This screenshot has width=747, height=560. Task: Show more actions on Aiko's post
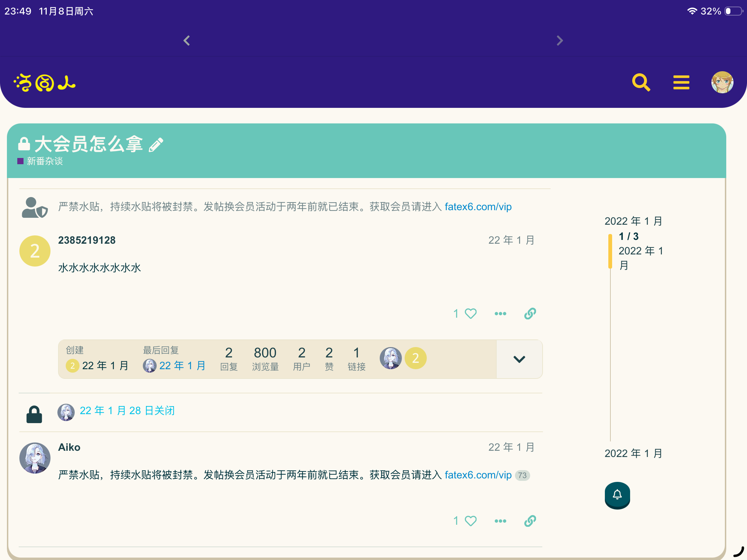500,521
